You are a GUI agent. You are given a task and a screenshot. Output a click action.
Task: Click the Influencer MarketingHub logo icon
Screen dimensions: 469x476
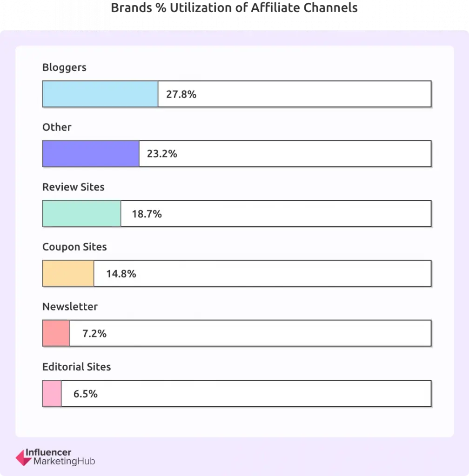pyautogui.click(x=23, y=458)
